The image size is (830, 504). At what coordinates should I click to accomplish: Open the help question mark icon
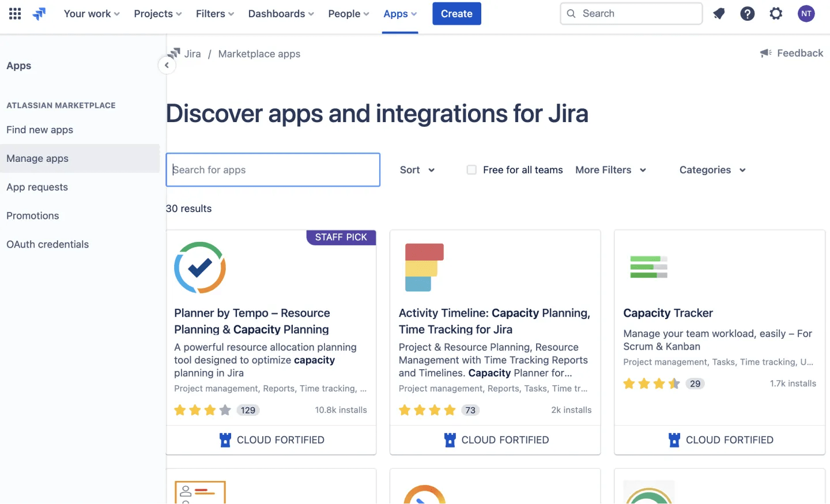[x=748, y=13]
